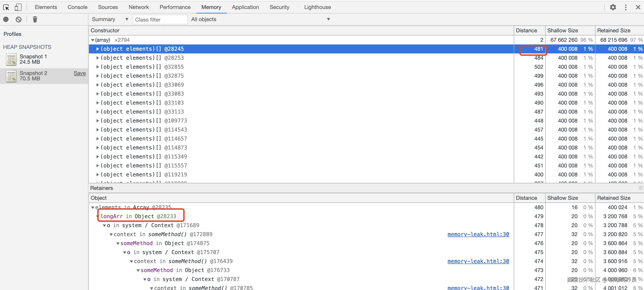Select Snapshot 1 thumbnail icon

point(11,59)
